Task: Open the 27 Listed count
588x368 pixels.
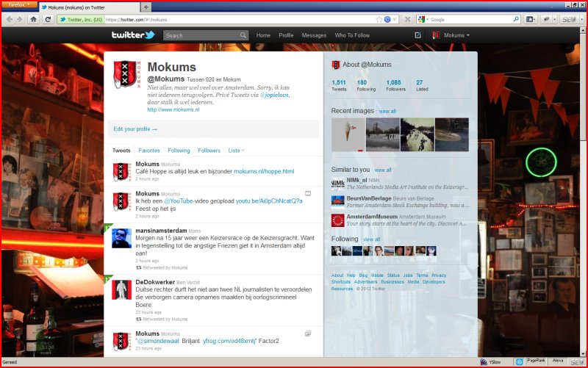Action: point(422,85)
